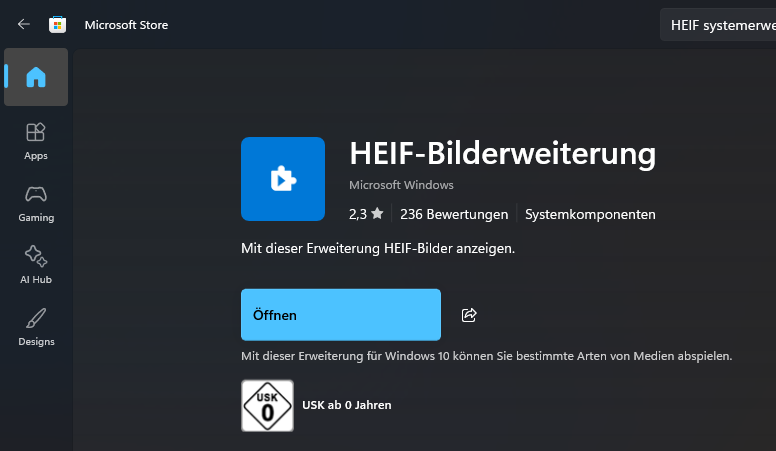Image resolution: width=776 pixels, height=451 pixels.
Task: Click the share icon beside Öffnen
Action: 469,315
